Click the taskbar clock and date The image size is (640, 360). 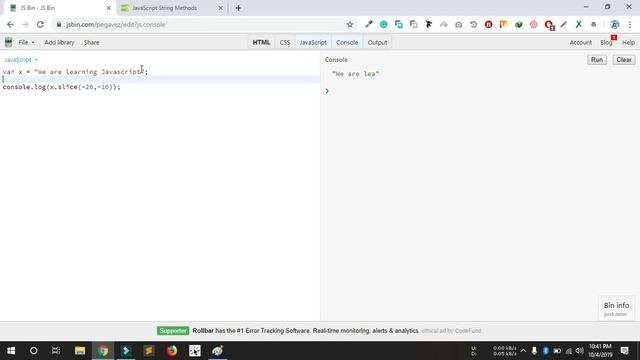tap(600, 351)
